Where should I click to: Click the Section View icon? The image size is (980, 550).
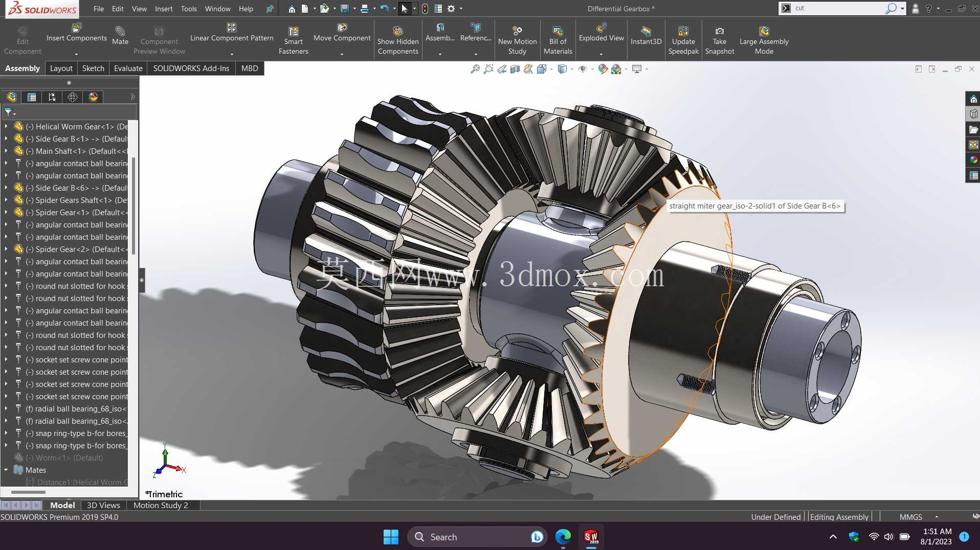pyautogui.click(x=515, y=69)
